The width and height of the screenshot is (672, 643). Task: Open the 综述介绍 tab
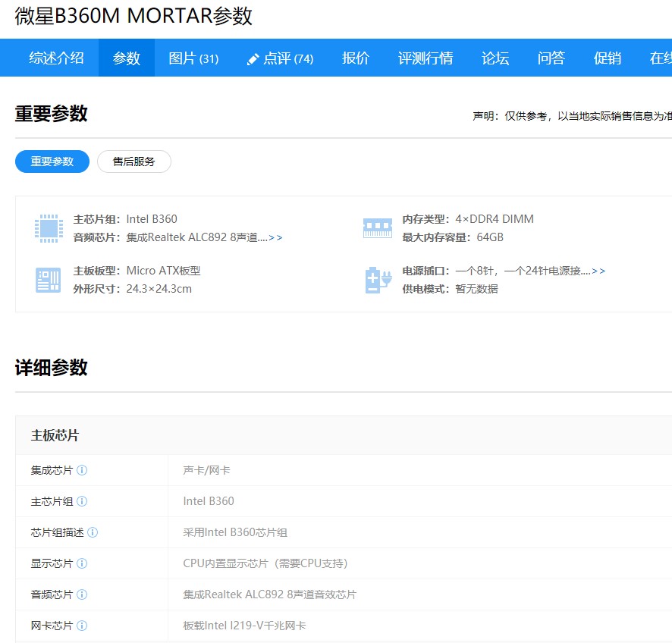56,58
